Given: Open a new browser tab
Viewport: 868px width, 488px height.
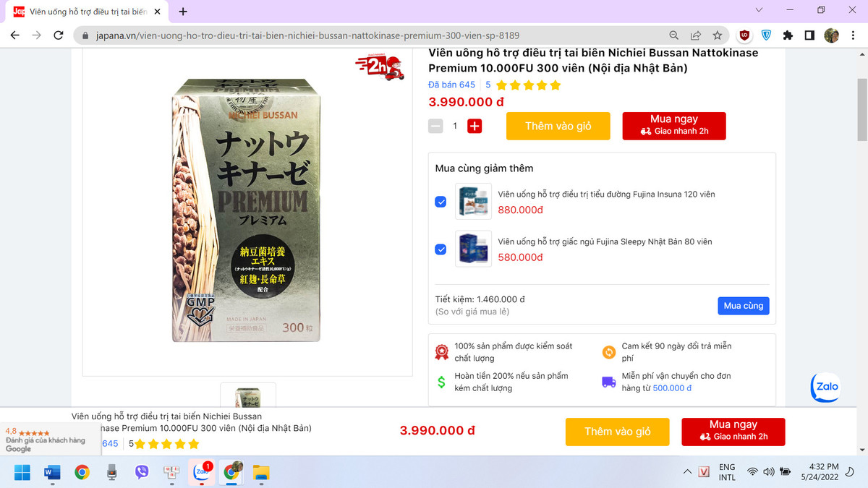Looking at the screenshot, I should point(183,12).
